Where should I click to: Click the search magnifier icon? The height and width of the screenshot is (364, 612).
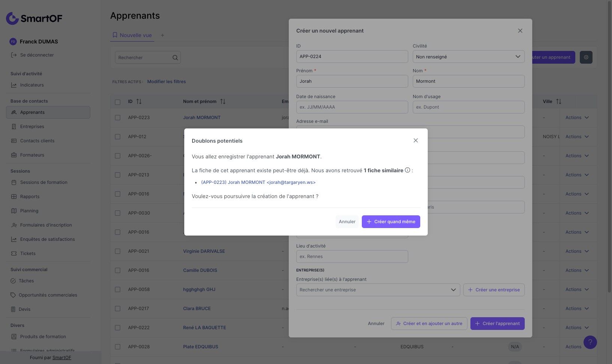[x=175, y=58]
